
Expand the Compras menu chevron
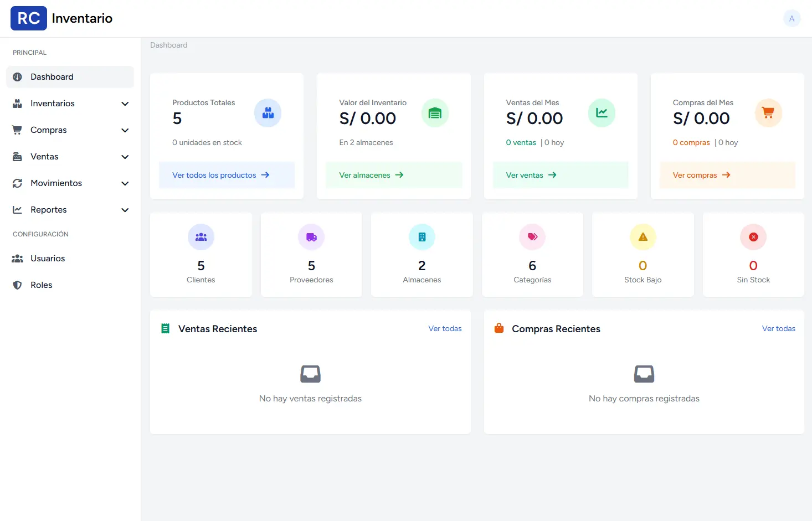(x=125, y=130)
